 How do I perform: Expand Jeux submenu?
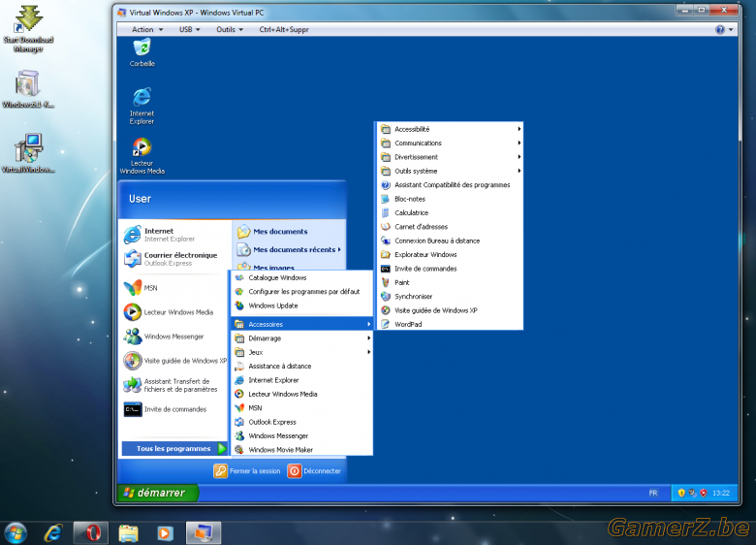click(x=301, y=352)
